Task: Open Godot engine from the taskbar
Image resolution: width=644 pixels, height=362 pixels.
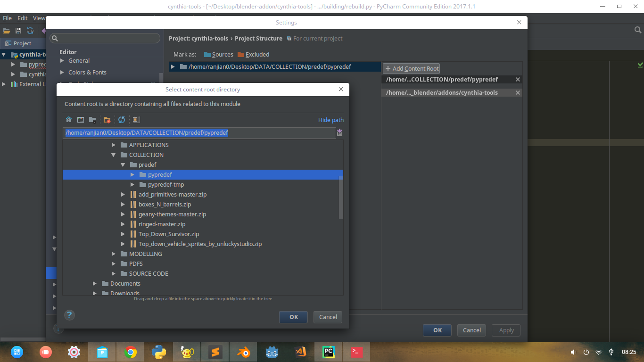Action: [x=272, y=352]
